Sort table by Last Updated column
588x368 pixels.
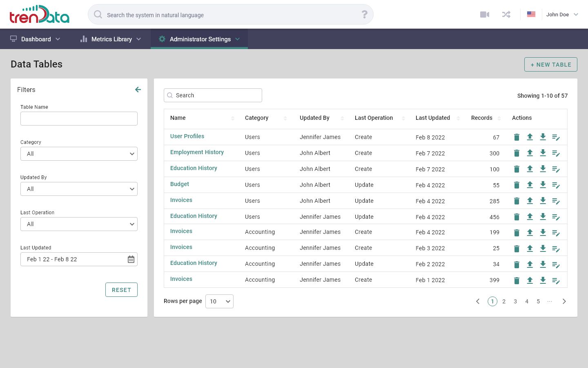click(x=458, y=118)
